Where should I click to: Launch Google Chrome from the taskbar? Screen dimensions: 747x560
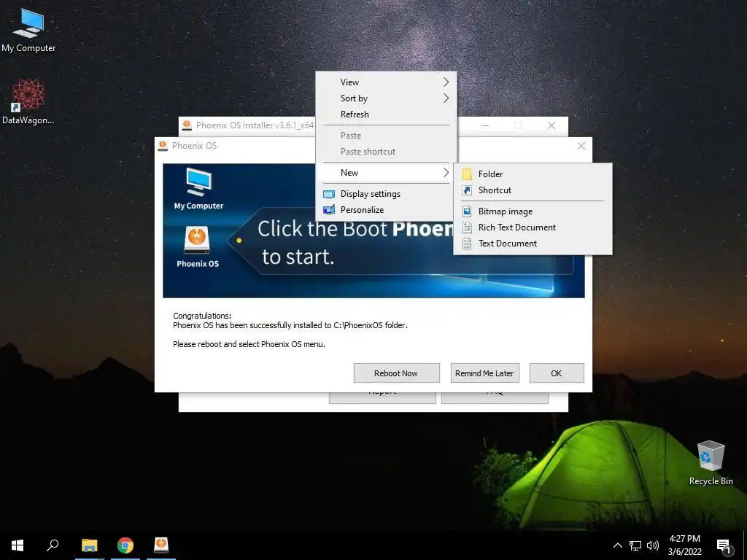click(x=125, y=545)
